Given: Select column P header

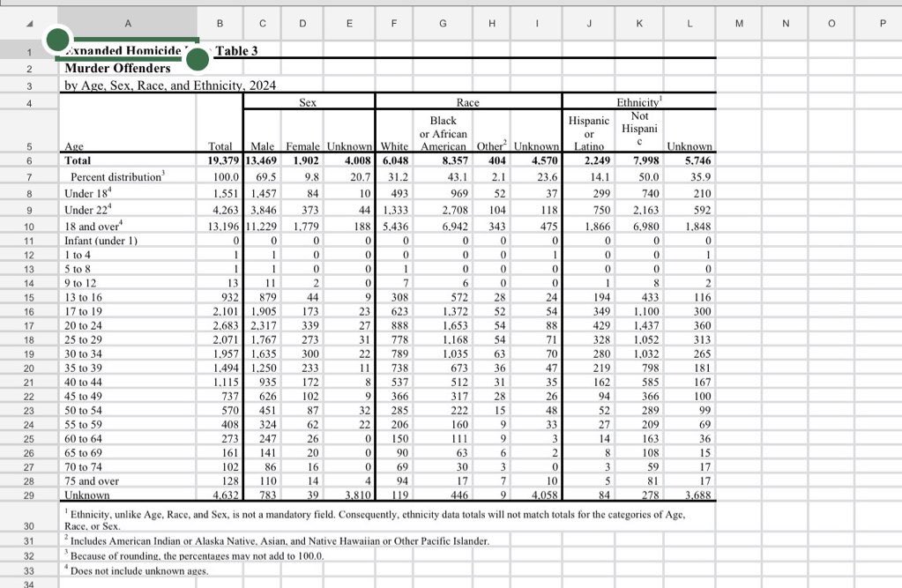Looking at the screenshot, I should pyautogui.click(x=882, y=24).
